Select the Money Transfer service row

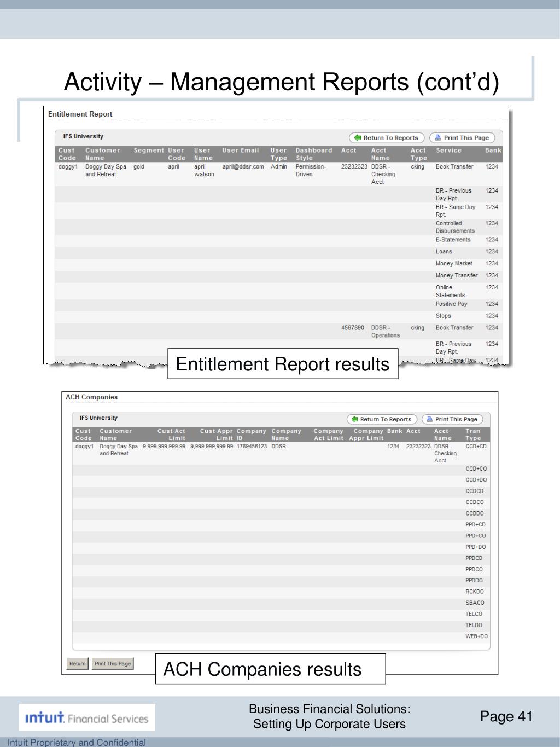457,276
